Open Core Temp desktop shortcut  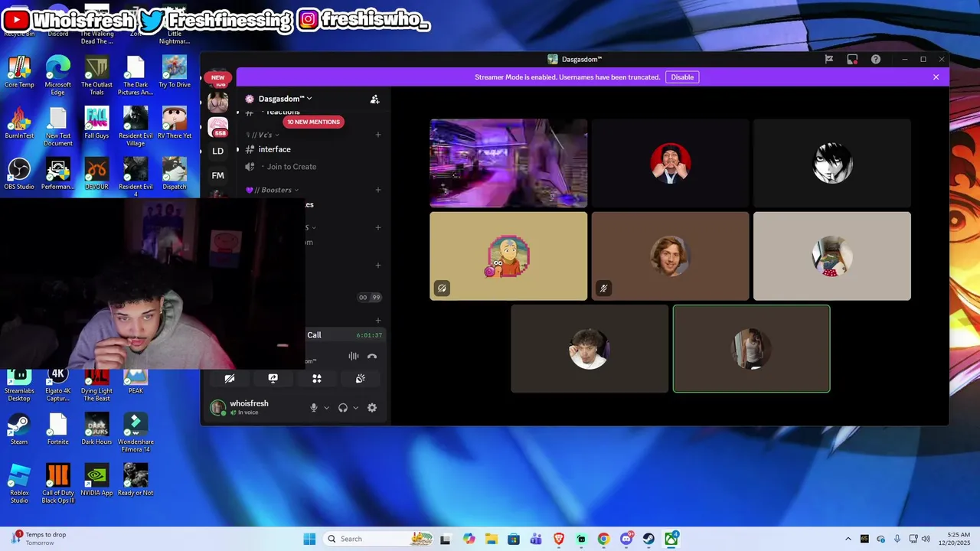pos(19,73)
